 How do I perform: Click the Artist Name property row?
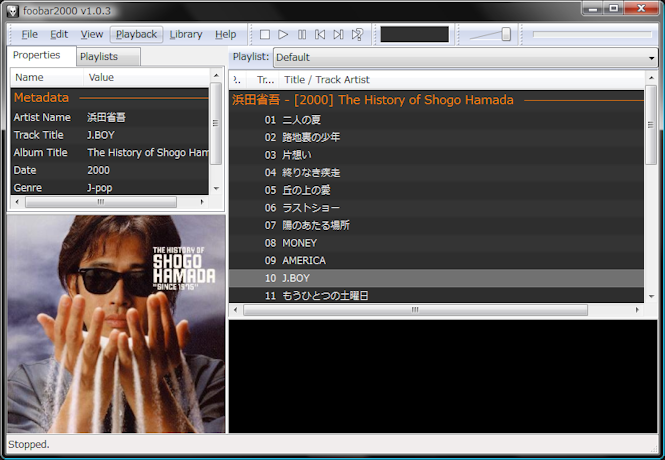tap(110, 117)
